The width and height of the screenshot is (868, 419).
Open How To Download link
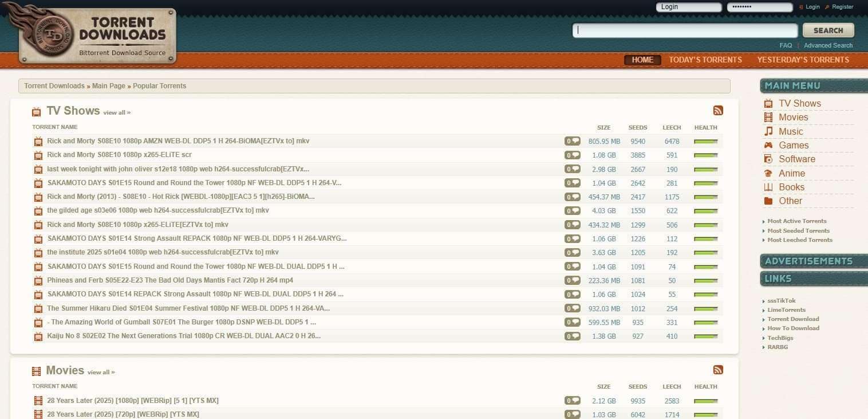793,328
